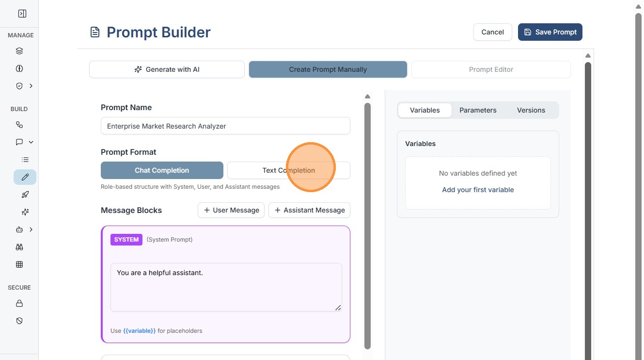644x360 pixels.
Task: Open the binoculars icon in the sidebar
Action: [x=19, y=247]
